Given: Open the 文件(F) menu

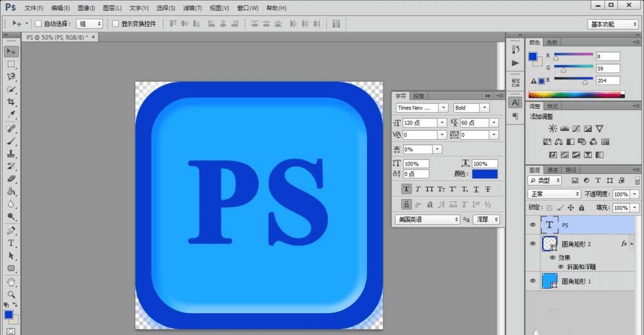Looking at the screenshot, I should 33,8.
